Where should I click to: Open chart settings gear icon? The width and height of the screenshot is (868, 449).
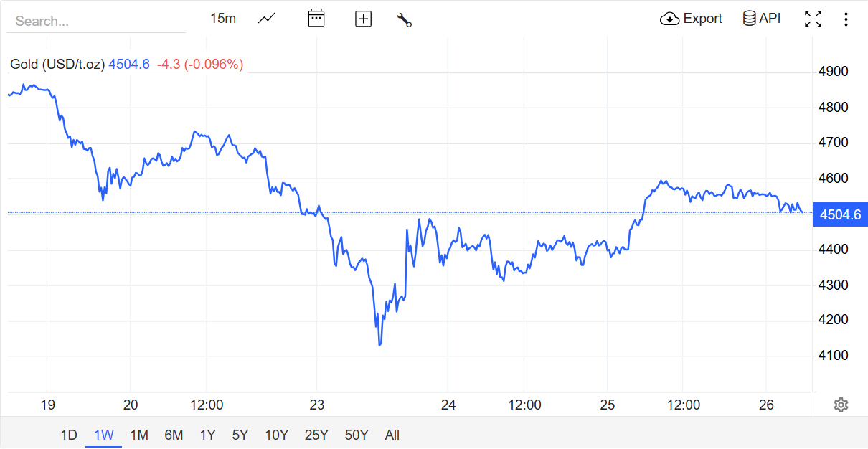(841, 405)
